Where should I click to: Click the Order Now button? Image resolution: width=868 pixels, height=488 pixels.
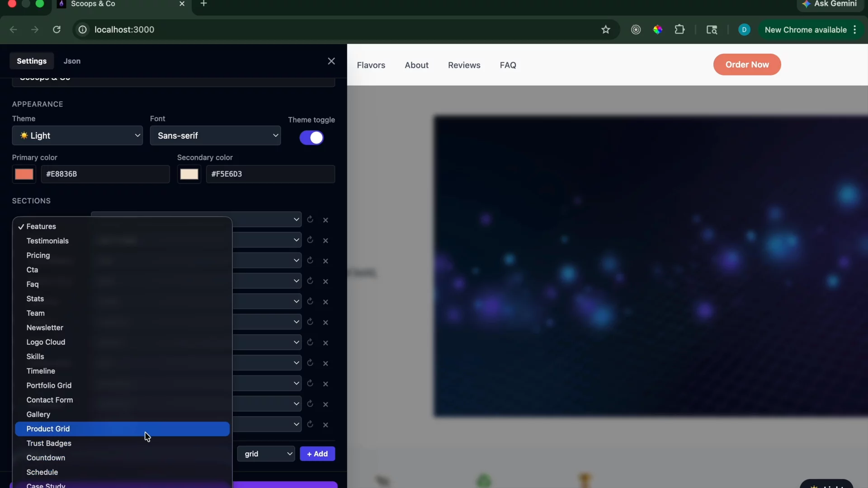pyautogui.click(x=747, y=65)
